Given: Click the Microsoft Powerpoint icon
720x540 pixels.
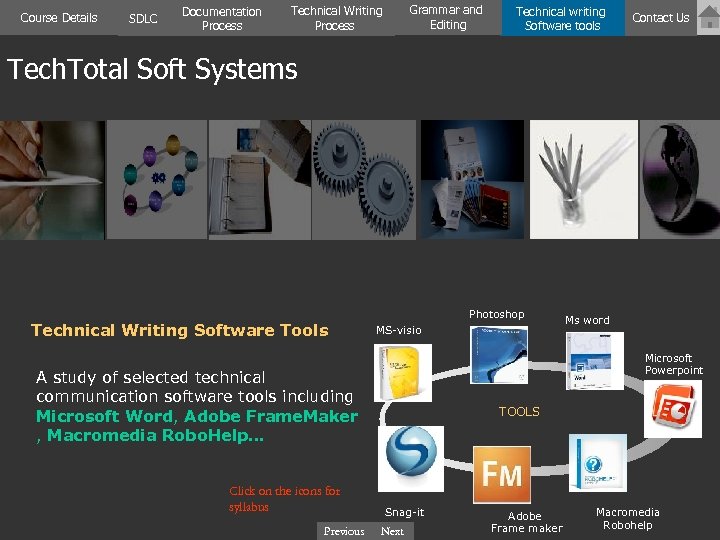Looking at the screenshot, I should pyautogui.click(x=673, y=409).
